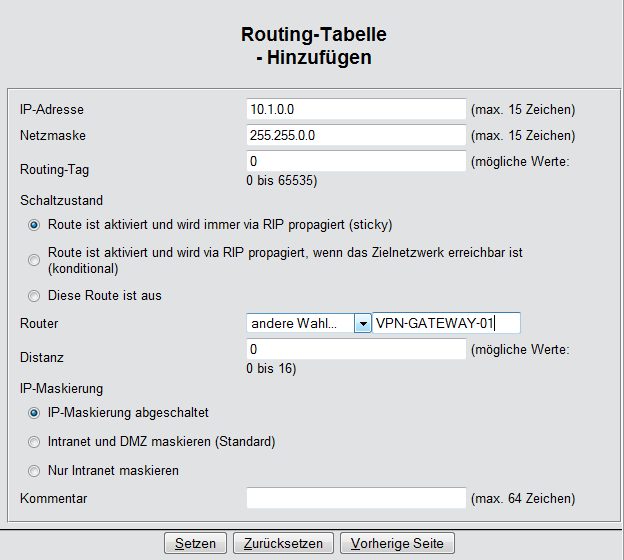Click the IP-Adresse input field
This screenshot has height=560, width=624.
[356, 108]
